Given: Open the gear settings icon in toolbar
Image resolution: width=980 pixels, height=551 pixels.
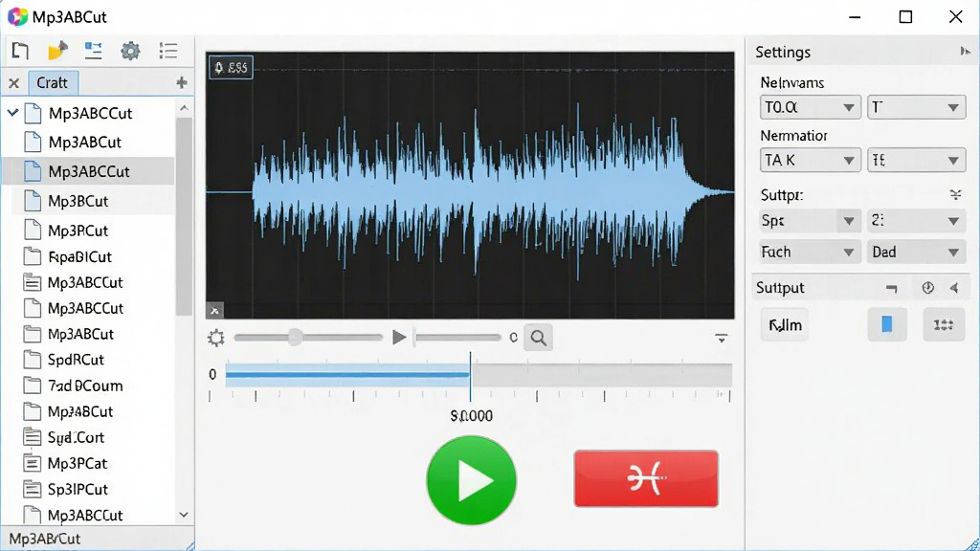Looking at the screenshot, I should [x=130, y=51].
